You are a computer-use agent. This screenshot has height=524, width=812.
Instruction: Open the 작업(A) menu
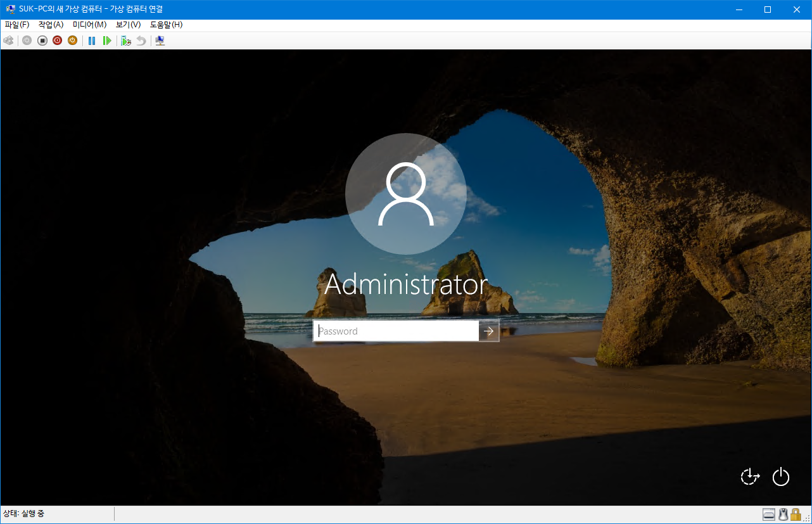pyautogui.click(x=51, y=25)
